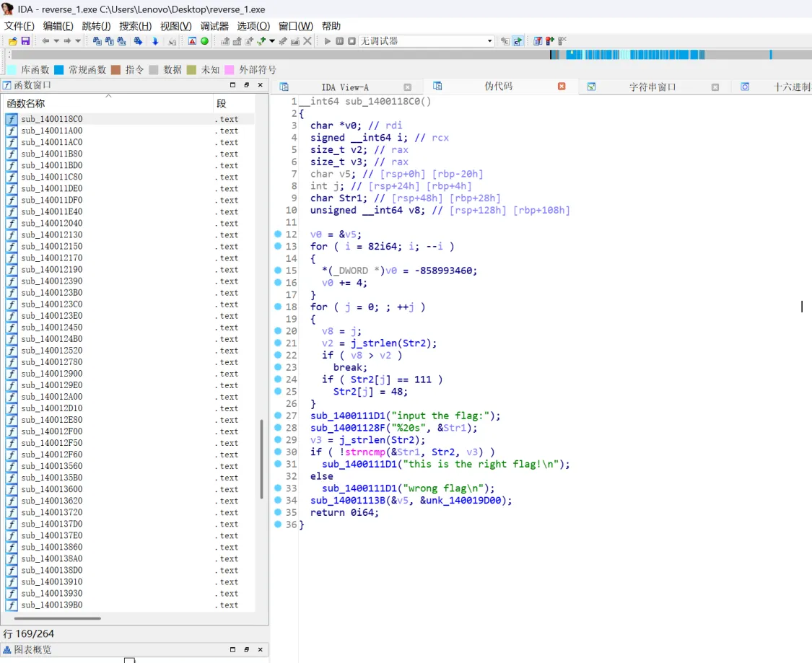Click the 外部符号 pink color swatch
Screen dimensions: 812x663
(229, 70)
